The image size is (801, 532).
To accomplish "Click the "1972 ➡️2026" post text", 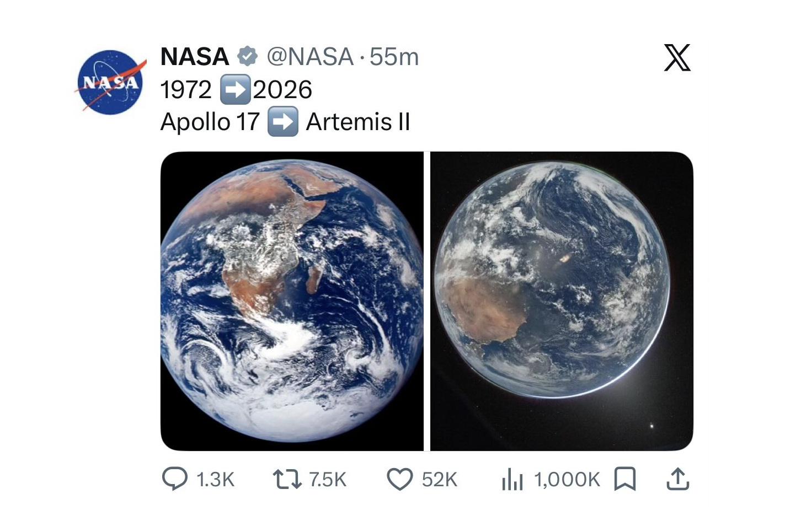I will click(236, 89).
